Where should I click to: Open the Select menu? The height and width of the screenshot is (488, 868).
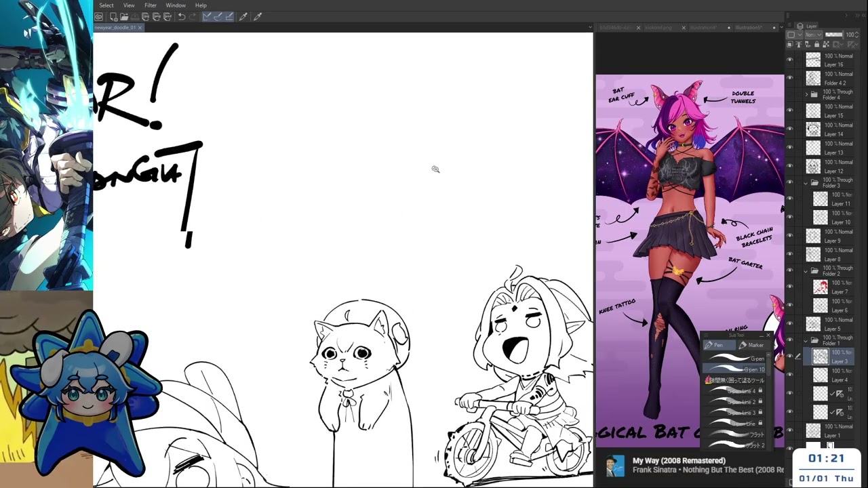106,5
